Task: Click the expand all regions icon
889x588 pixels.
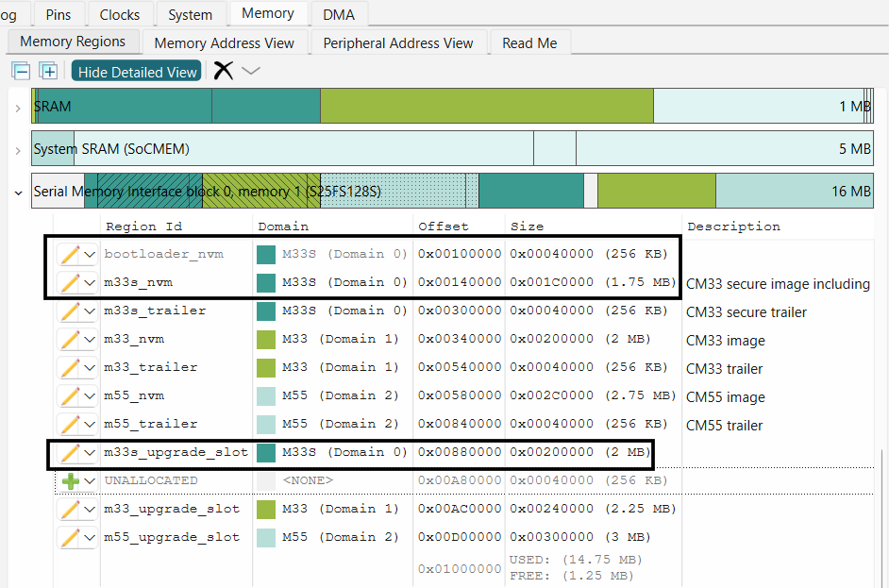Action: pyautogui.click(x=48, y=72)
